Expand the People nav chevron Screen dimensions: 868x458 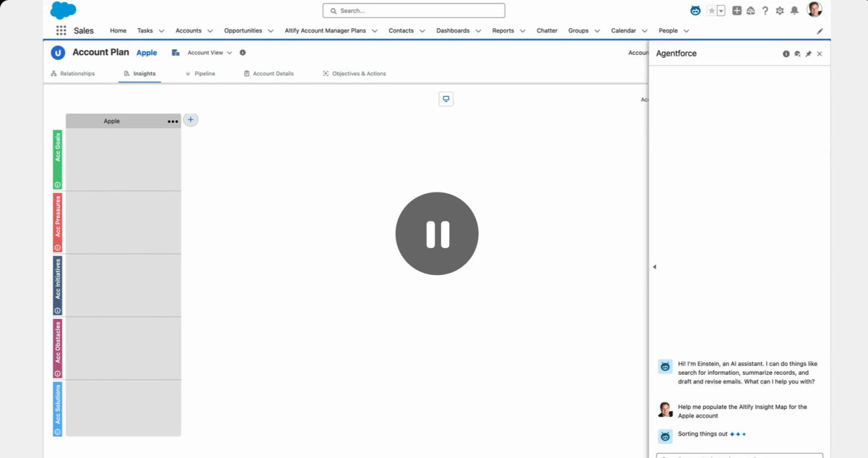(686, 31)
